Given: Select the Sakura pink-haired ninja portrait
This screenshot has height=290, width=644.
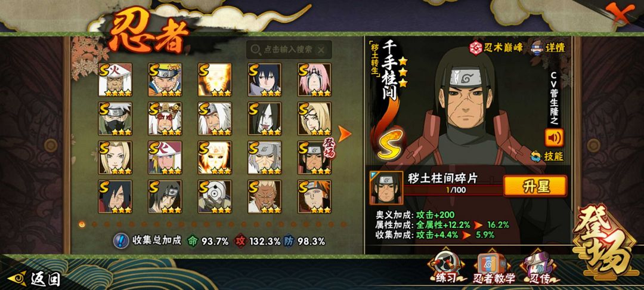Looking at the screenshot, I should (x=314, y=80).
